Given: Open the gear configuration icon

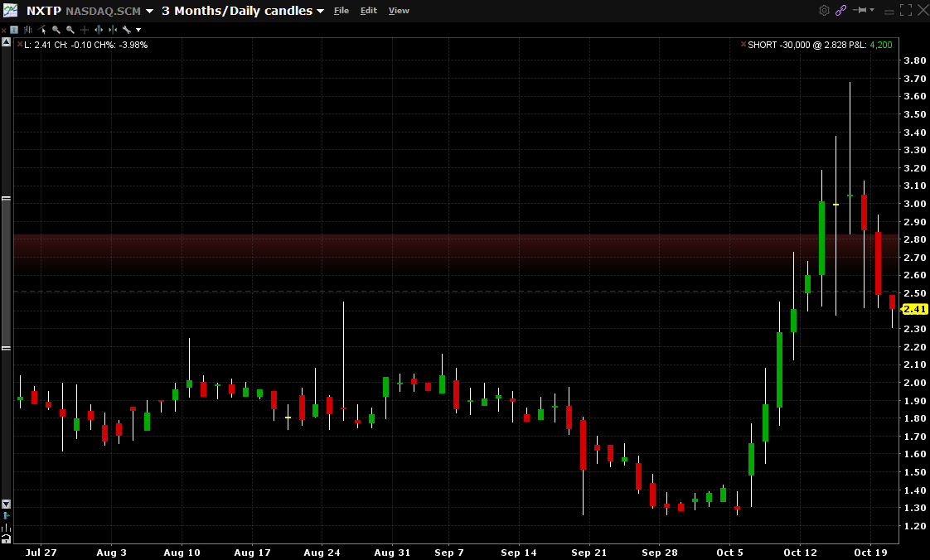Looking at the screenshot, I should point(825,10).
